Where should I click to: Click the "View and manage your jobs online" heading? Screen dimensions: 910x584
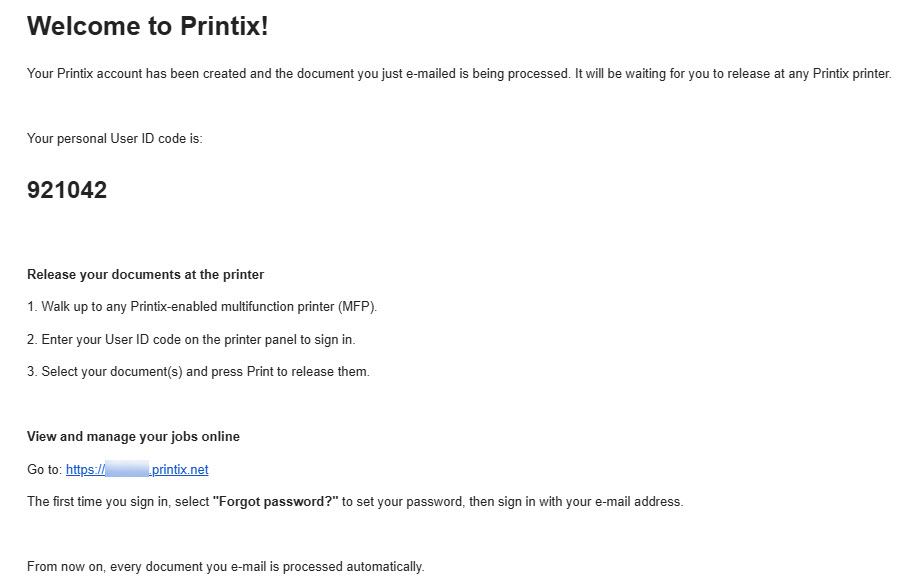coord(133,437)
